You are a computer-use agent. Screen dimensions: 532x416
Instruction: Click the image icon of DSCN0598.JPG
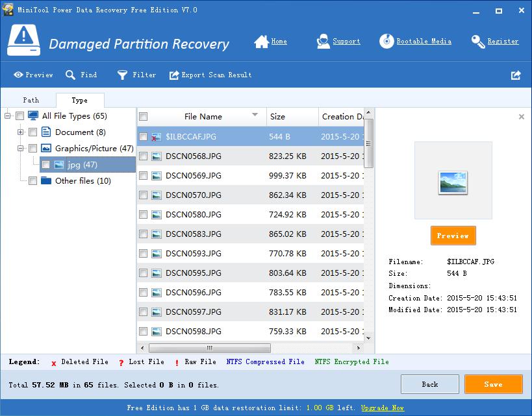pos(157,331)
